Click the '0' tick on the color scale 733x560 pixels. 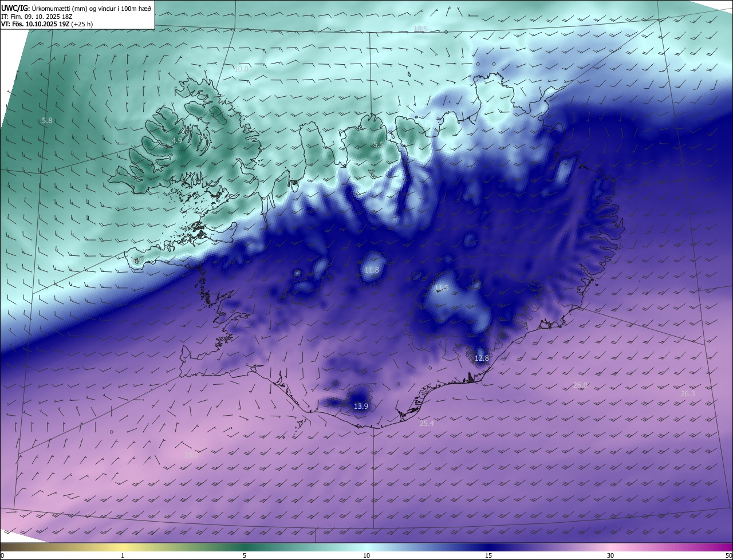point(2,555)
